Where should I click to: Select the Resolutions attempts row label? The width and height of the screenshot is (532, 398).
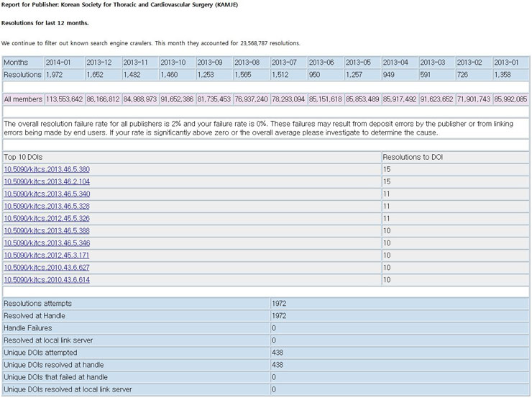[x=37, y=304]
